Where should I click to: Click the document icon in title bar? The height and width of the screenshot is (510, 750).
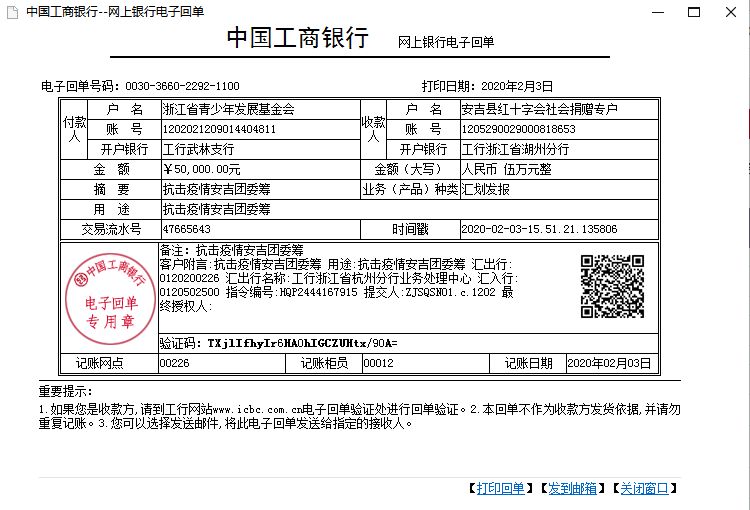(12, 12)
